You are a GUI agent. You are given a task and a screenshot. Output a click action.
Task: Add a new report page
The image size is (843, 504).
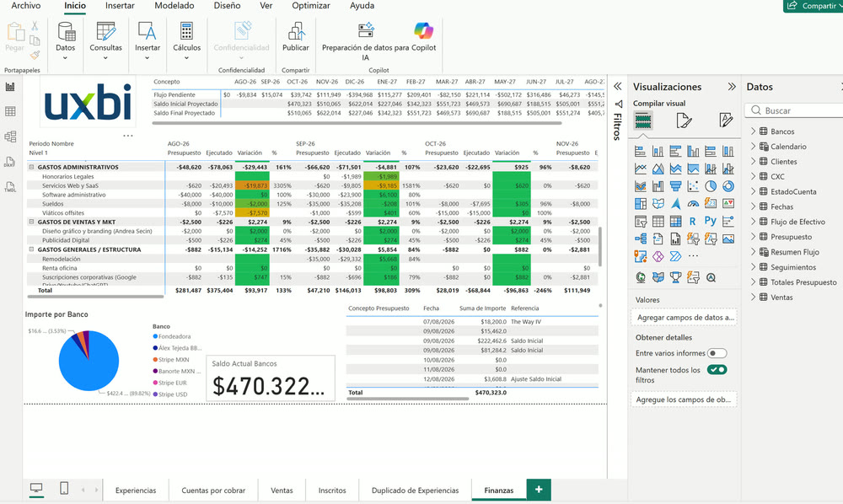coord(539,489)
